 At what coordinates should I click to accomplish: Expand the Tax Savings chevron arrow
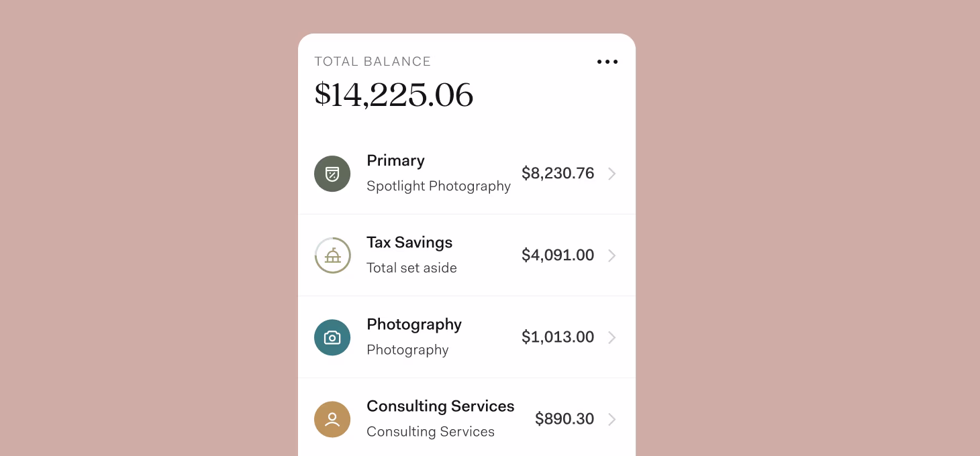[611, 255]
